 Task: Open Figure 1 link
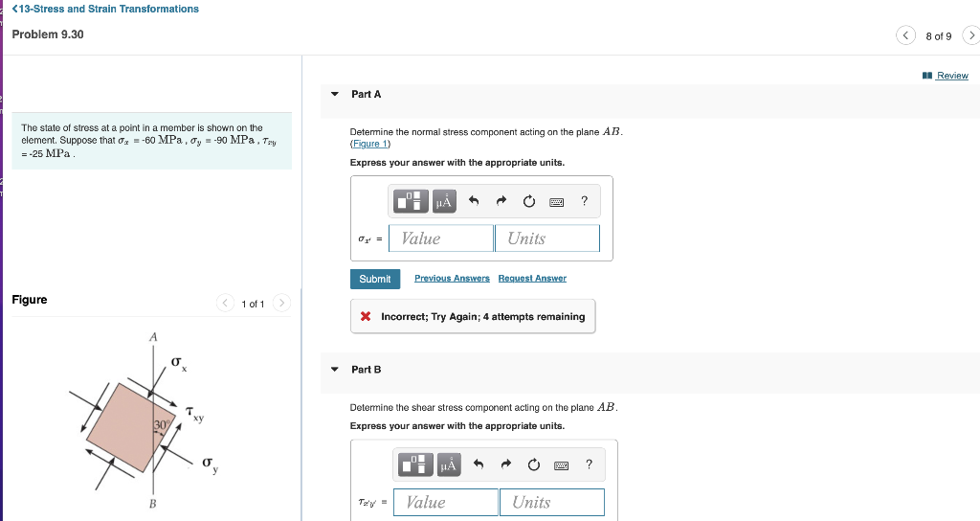click(x=370, y=144)
